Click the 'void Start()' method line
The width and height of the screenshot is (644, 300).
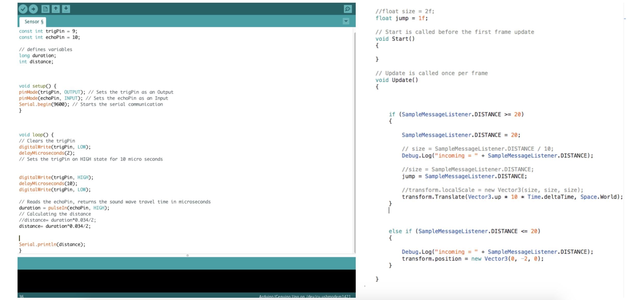pos(395,39)
